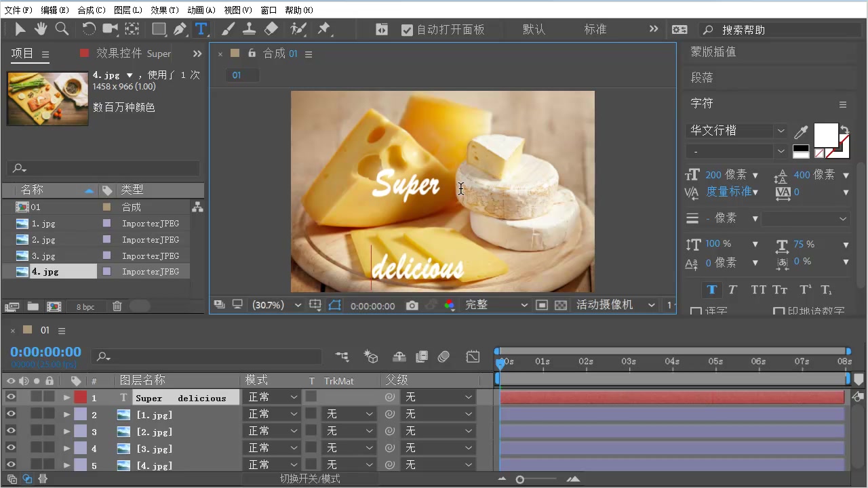Screen dimensions: 868x488
Task: Select the Pan Behind anchor tool
Action: pos(132,29)
